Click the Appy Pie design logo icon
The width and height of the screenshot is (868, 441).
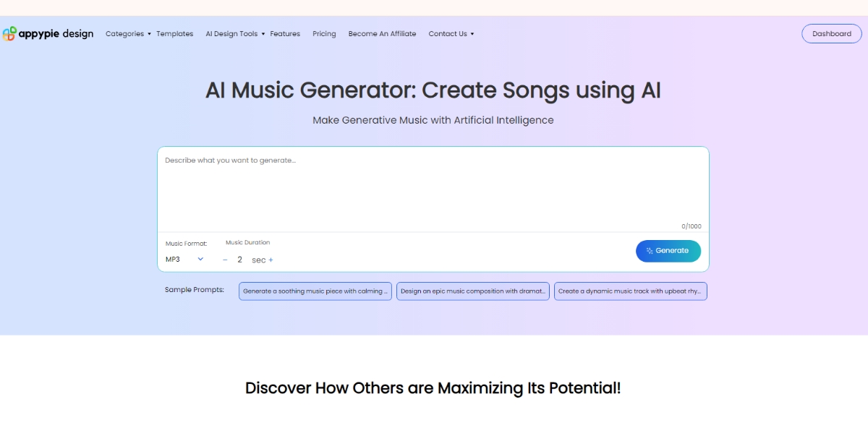click(x=10, y=33)
